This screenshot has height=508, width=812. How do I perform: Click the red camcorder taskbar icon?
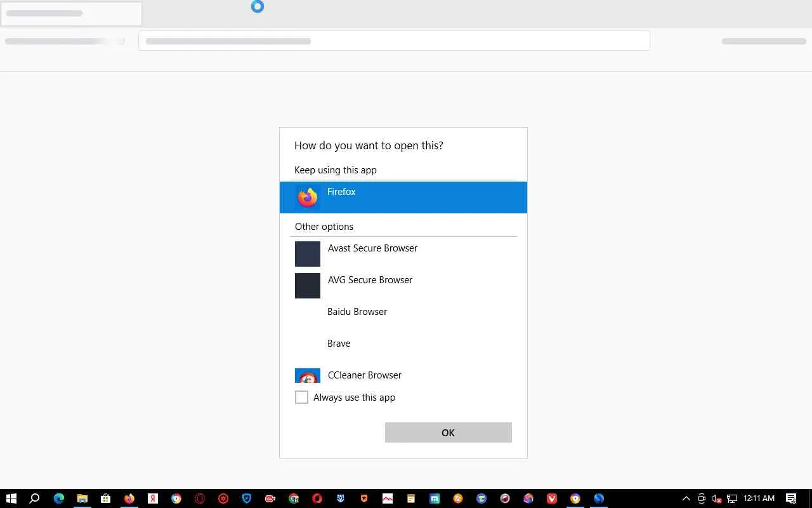point(270,498)
